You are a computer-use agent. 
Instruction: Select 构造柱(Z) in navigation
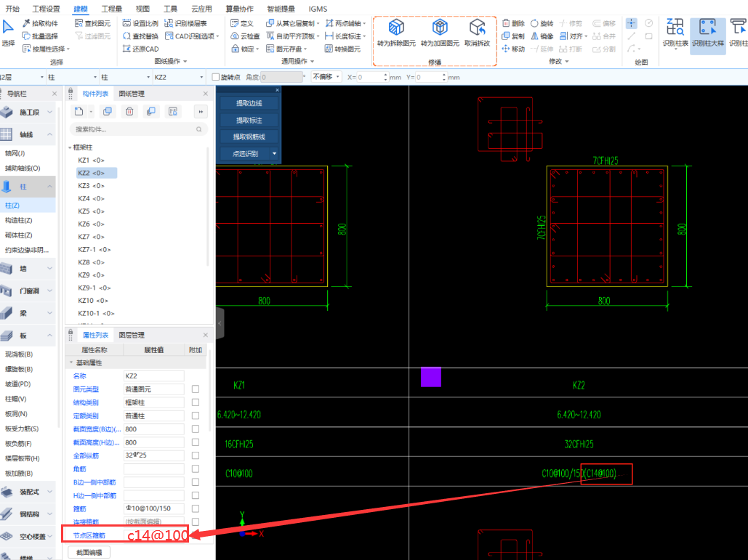19,220
